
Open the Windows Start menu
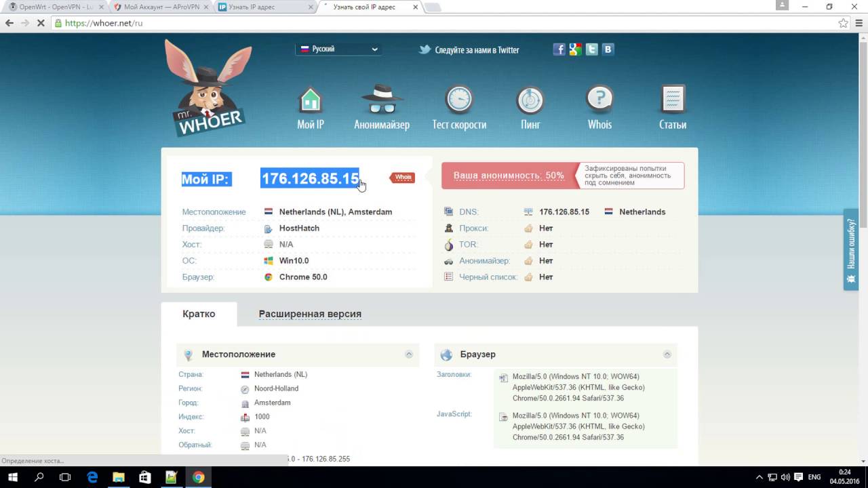[x=12, y=477]
